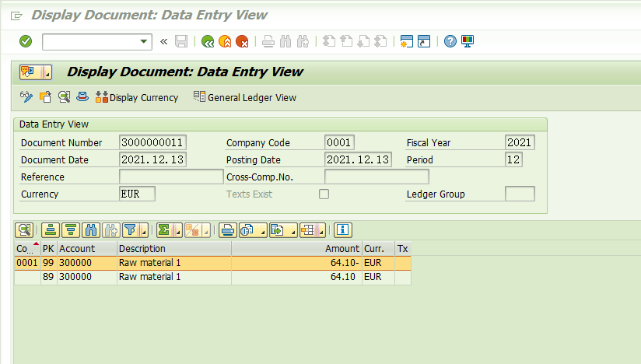641x364 pixels.
Task: Open the Set Filter dropdown button
Action: (x=135, y=230)
